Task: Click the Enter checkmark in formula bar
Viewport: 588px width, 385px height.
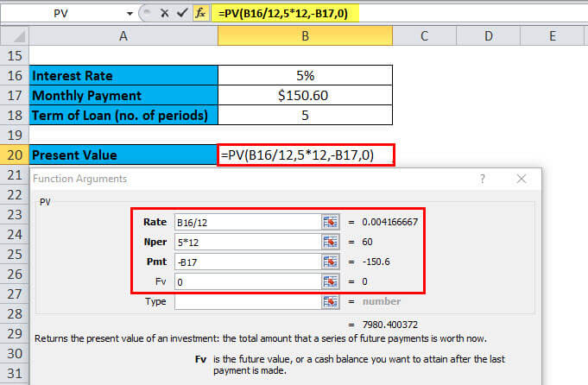Action: [182, 14]
